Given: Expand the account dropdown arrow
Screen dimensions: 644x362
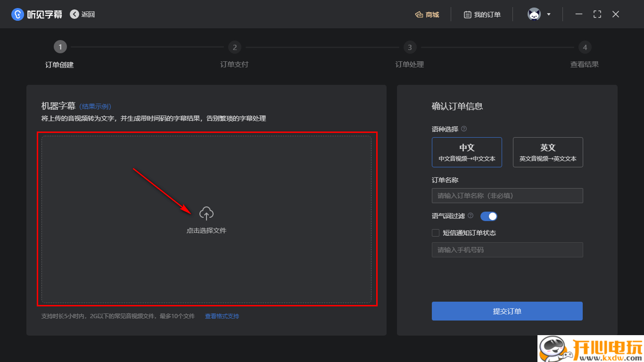Looking at the screenshot, I should point(549,15).
